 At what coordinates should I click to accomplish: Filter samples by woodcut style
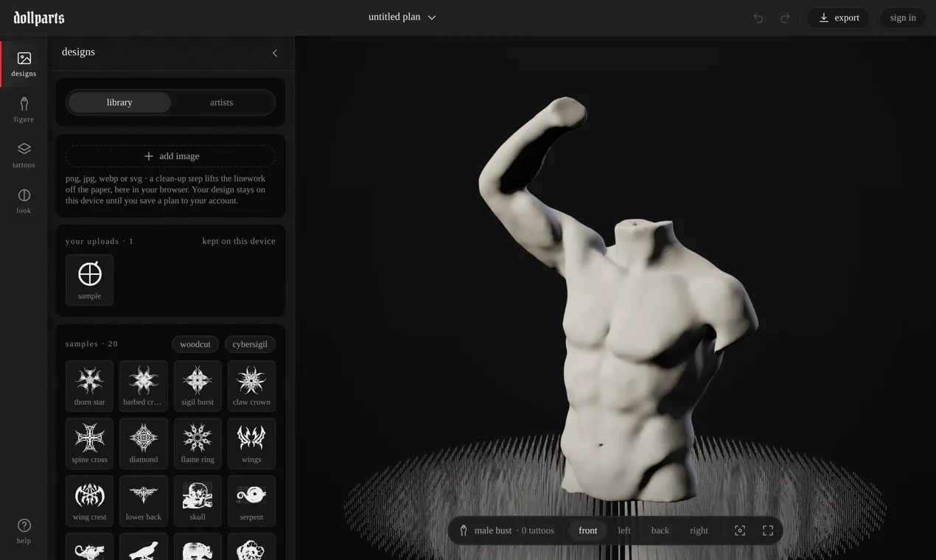195,344
